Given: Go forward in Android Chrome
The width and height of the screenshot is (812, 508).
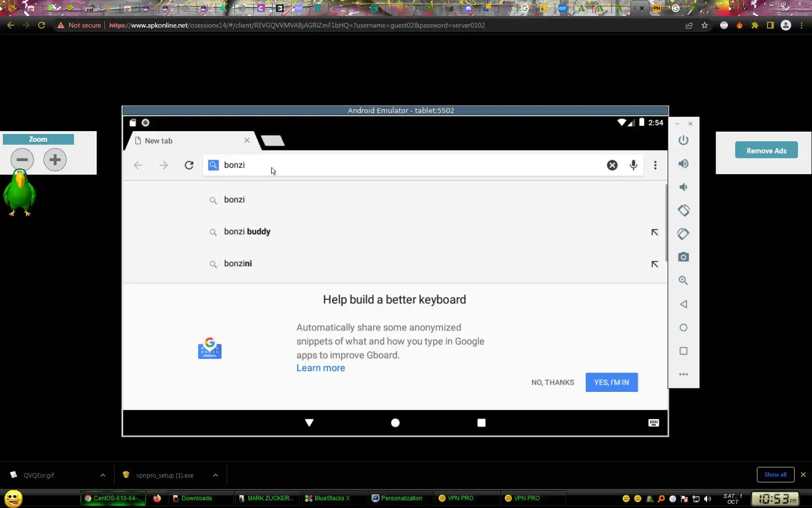Looking at the screenshot, I should (163, 165).
